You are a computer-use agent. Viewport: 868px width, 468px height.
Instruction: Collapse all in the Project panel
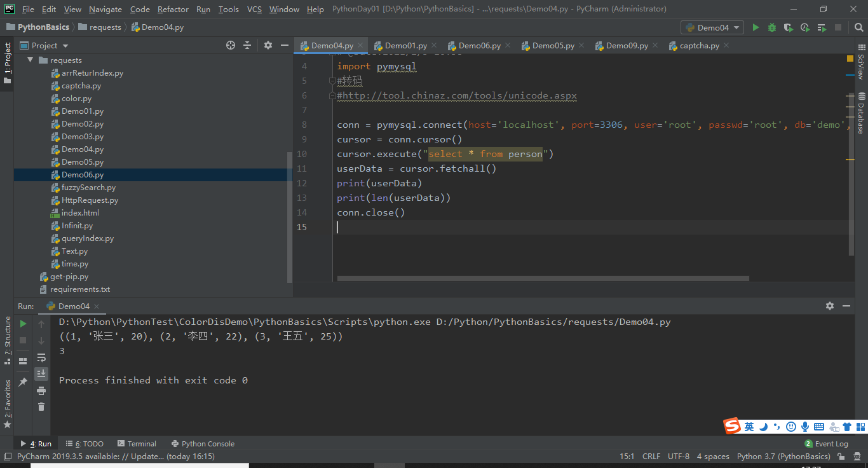(248, 45)
